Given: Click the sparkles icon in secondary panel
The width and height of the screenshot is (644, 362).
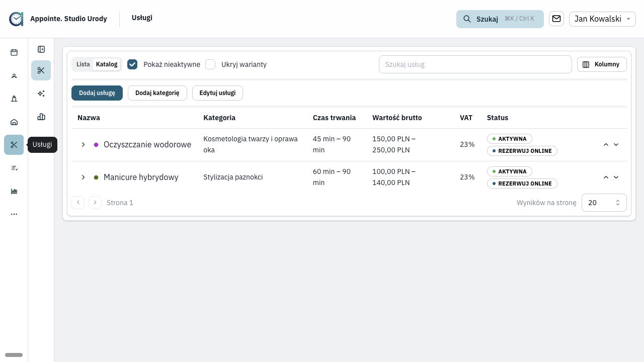Looking at the screenshot, I should 41,94.
